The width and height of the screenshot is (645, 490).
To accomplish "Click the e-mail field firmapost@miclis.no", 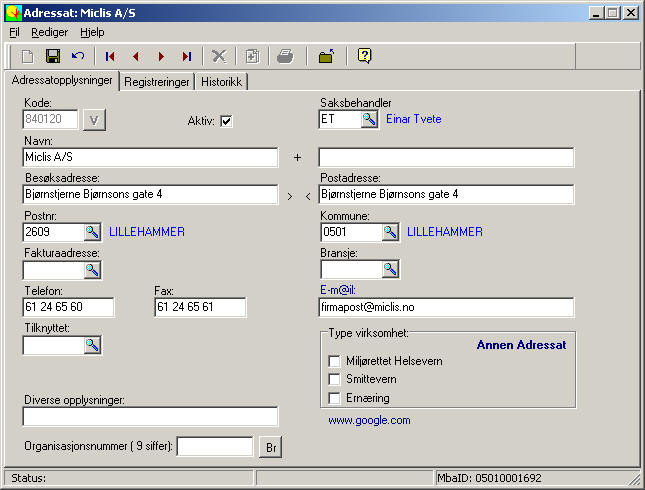I will point(446,307).
